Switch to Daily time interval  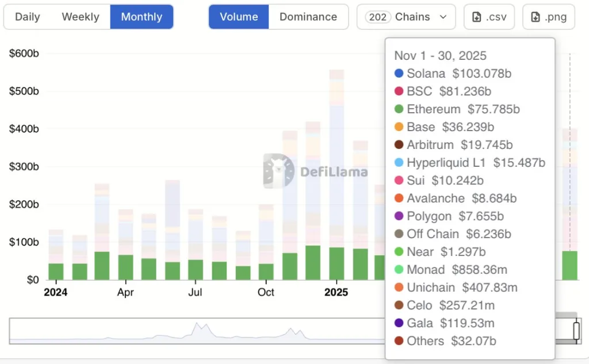(x=27, y=17)
